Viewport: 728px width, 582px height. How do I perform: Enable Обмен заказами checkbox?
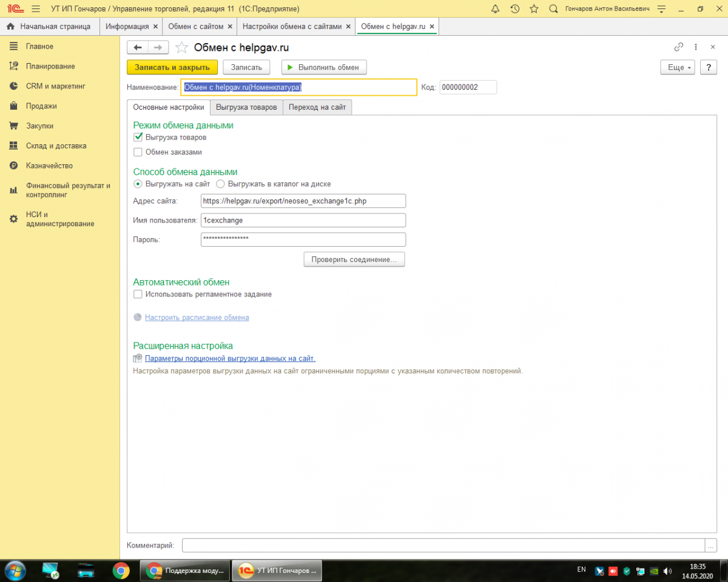click(x=138, y=152)
